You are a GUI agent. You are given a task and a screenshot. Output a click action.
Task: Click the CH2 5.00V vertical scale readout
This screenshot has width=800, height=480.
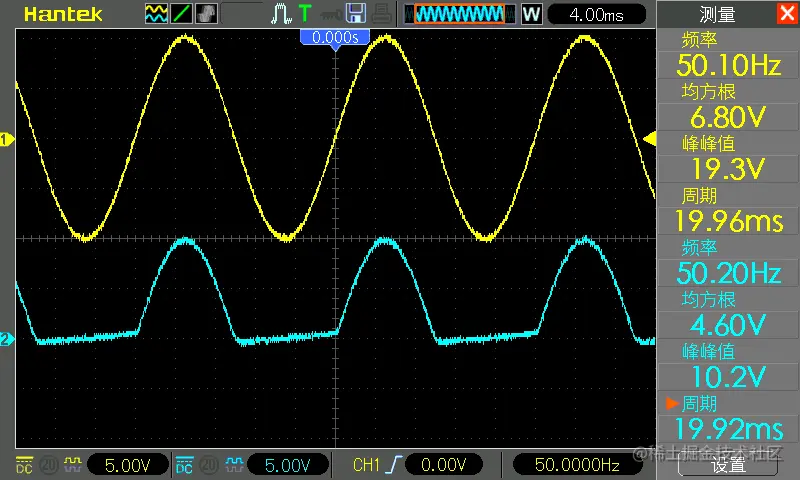[288, 465]
